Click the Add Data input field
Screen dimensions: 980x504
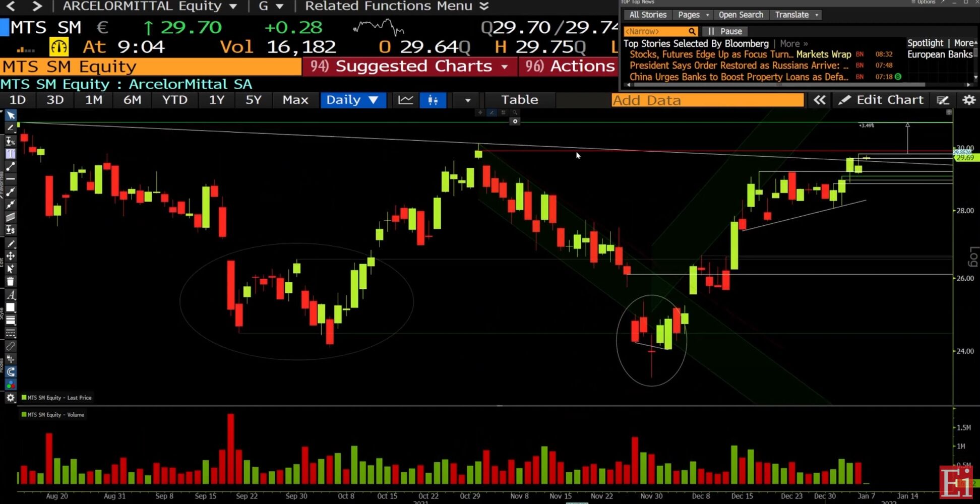pos(708,100)
